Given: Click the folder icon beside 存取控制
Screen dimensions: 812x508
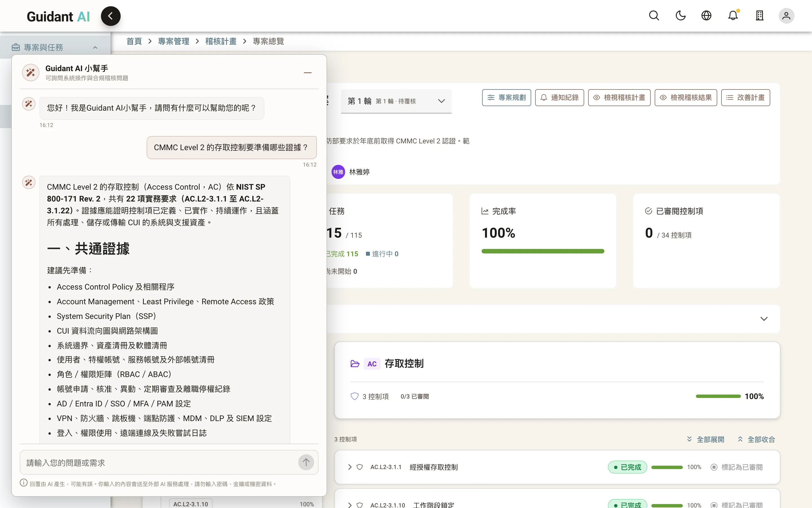Looking at the screenshot, I should [x=355, y=364].
